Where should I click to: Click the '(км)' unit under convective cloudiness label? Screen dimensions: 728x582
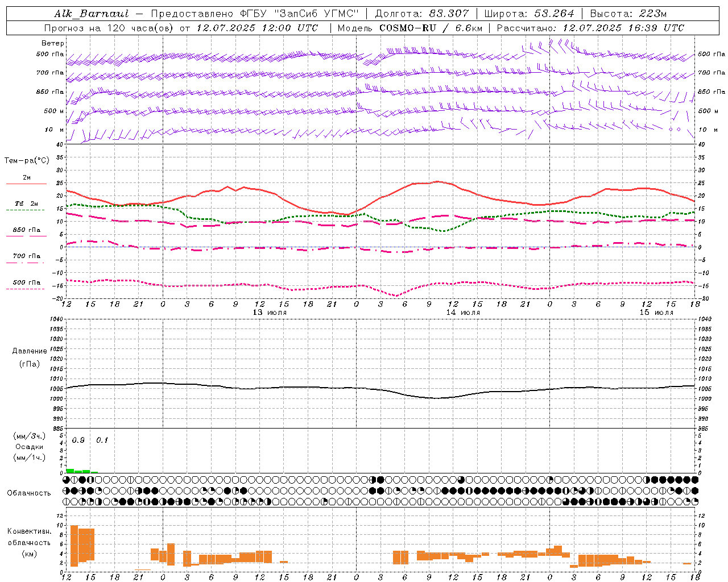tap(29, 554)
